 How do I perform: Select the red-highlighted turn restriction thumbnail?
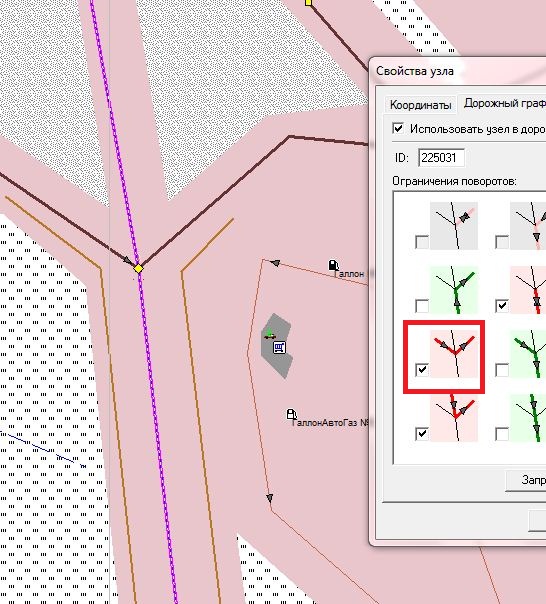pyautogui.click(x=454, y=354)
